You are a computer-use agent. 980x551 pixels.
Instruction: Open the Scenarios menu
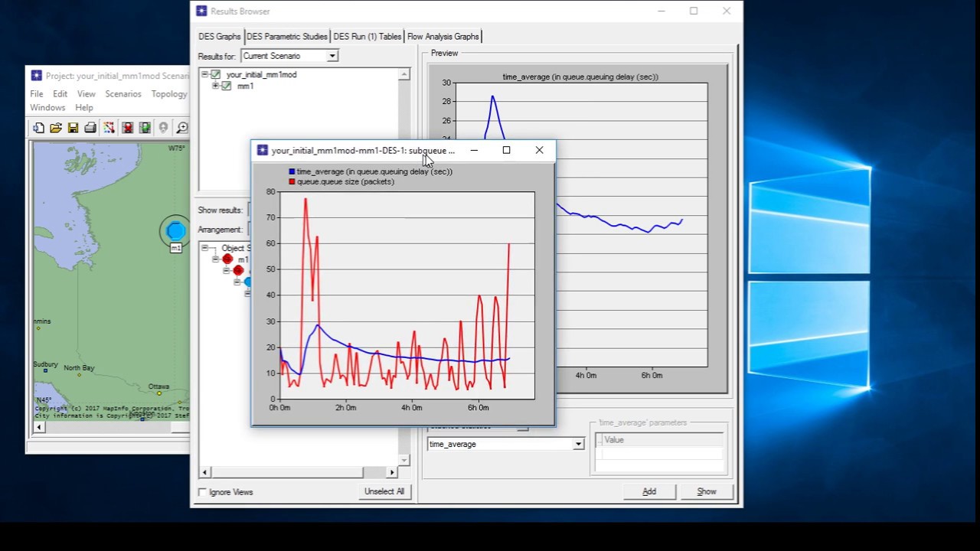click(123, 93)
